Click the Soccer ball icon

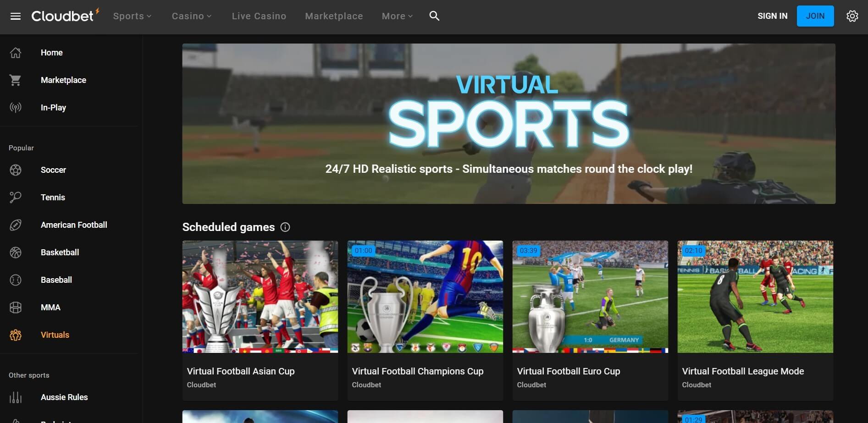[16, 170]
